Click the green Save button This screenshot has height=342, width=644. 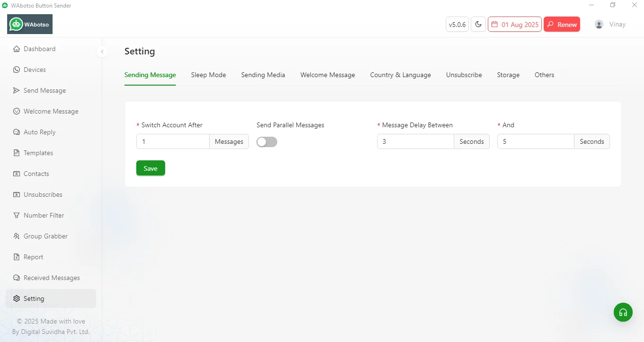pos(150,168)
